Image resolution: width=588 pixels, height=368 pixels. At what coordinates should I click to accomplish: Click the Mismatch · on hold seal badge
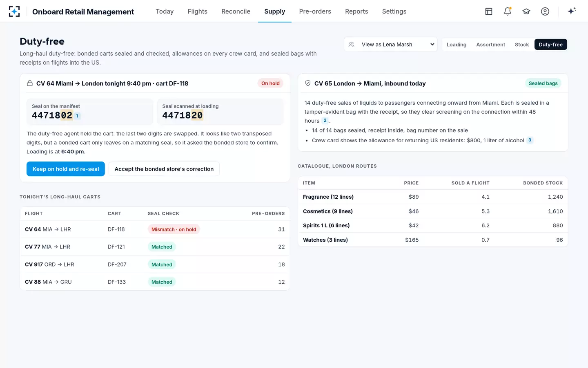(x=174, y=229)
